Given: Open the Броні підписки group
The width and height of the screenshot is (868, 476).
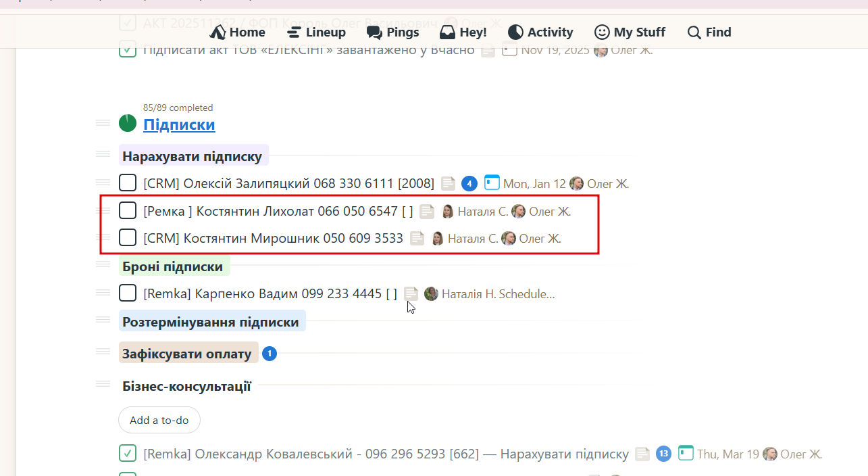Looking at the screenshot, I should 173,266.
